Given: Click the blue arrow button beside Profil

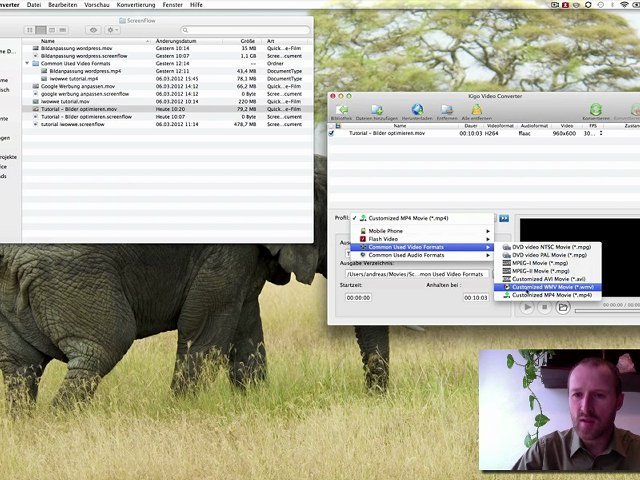Looking at the screenshot, I should click(x=504, y=218).
